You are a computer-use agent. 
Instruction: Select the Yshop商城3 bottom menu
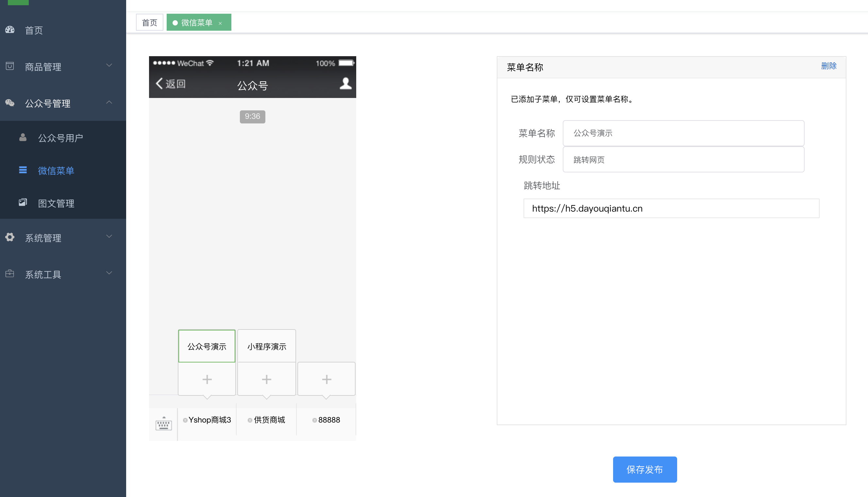point(207,420)
